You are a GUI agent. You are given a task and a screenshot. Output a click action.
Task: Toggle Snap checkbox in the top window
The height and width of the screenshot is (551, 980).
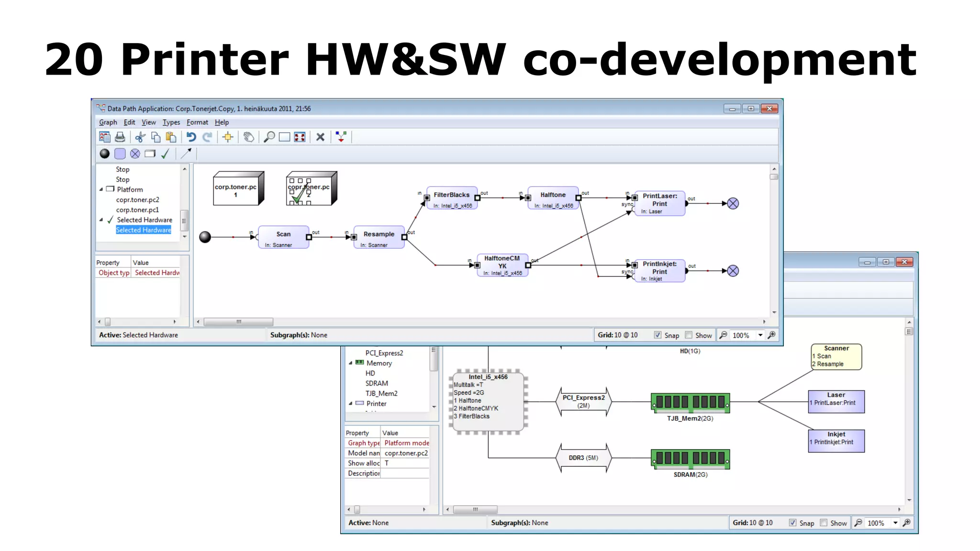point(657,335)
